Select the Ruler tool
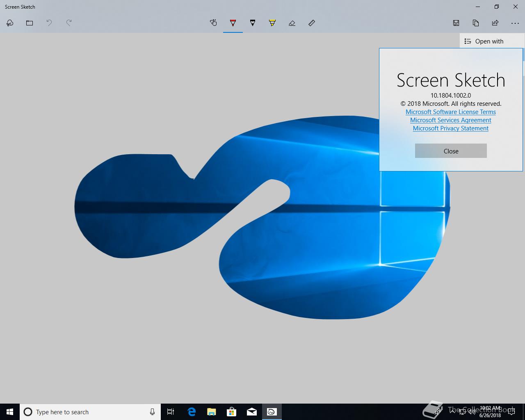The height and width of the screenshot is (420, 525). click(312, 23)
